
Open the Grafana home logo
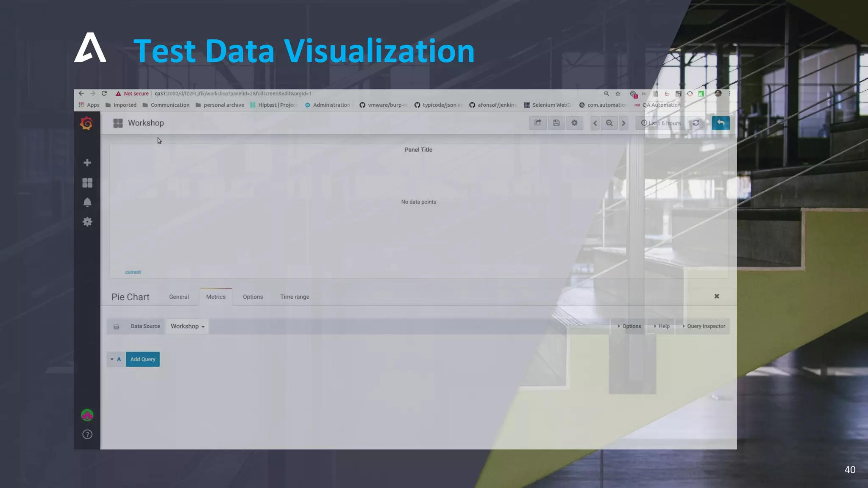(86, 123)
